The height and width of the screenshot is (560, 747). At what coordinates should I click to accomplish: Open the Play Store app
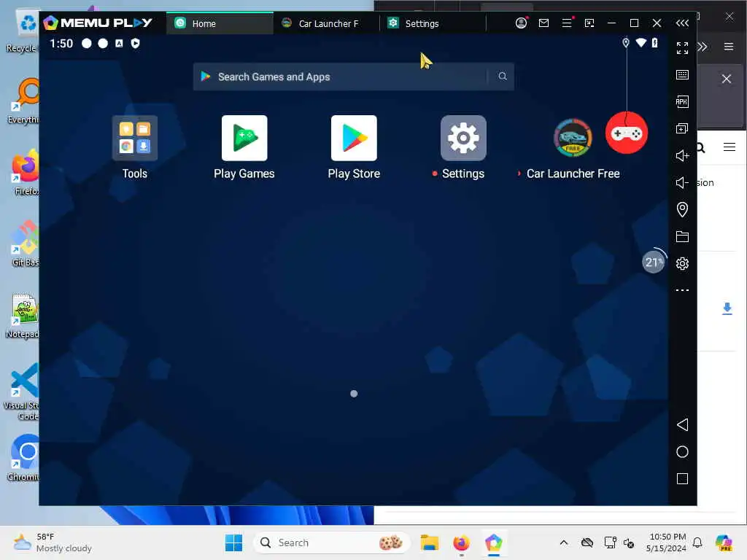click(x=354, y=138)
